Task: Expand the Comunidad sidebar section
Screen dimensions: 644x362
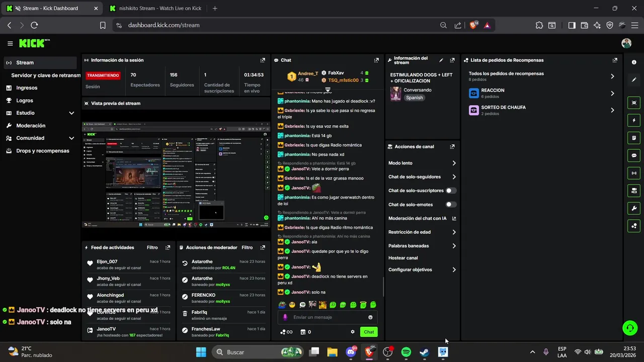Action: 71,138
